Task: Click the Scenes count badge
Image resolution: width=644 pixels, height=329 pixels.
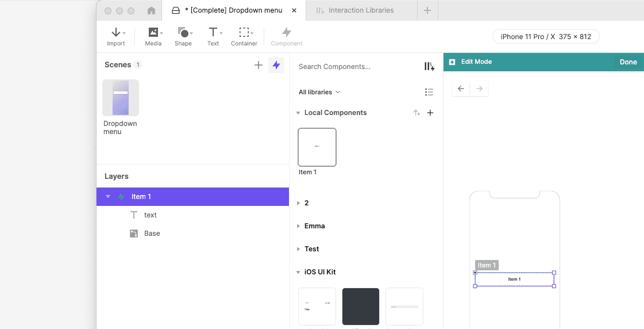Action: click(x=138, y=64)
